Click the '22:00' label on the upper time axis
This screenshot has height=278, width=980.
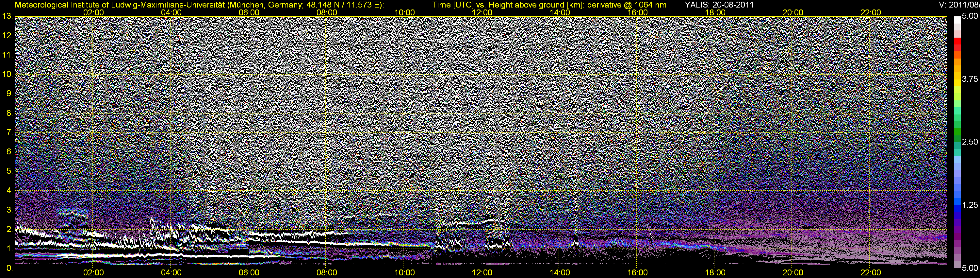(x=871, y=12)
